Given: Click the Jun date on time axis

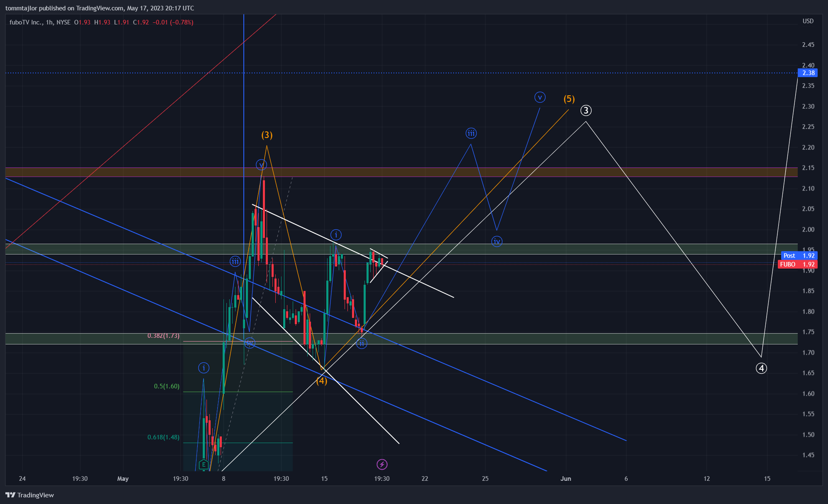Looking at the screenshot, I should [566, 479].
